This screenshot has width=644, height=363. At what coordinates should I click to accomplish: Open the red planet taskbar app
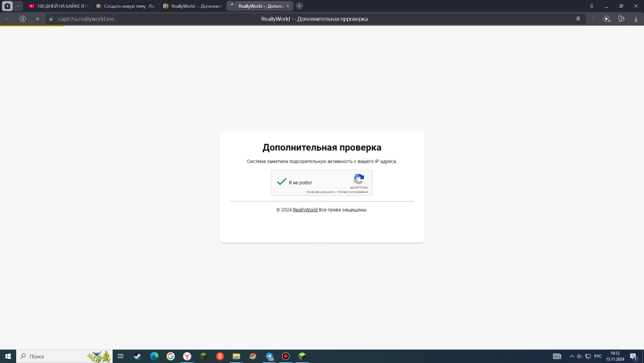point(252,357)
